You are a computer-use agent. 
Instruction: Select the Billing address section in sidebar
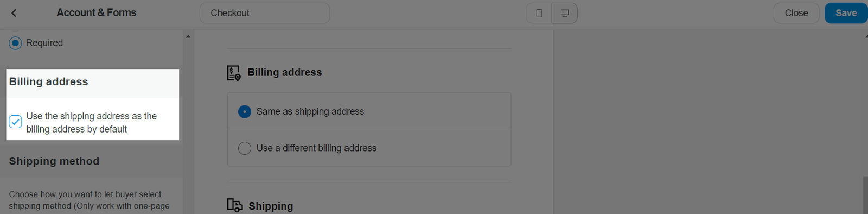coord(48,81)
